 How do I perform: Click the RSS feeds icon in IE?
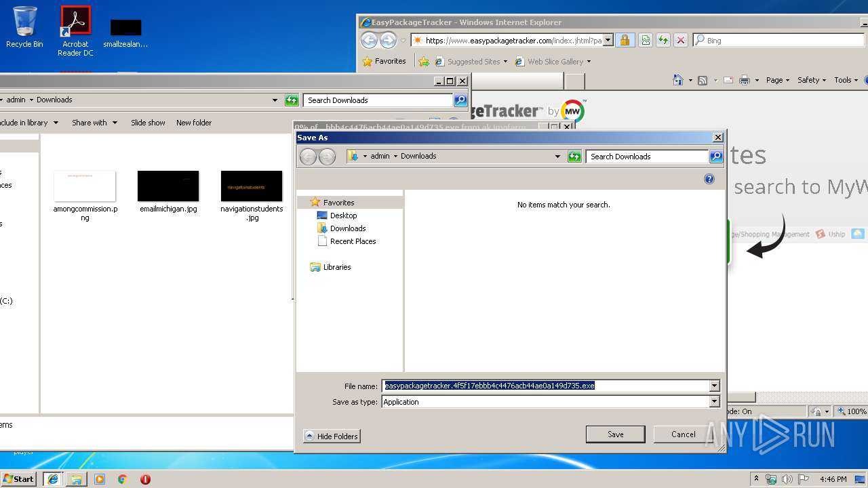[703, 80]
